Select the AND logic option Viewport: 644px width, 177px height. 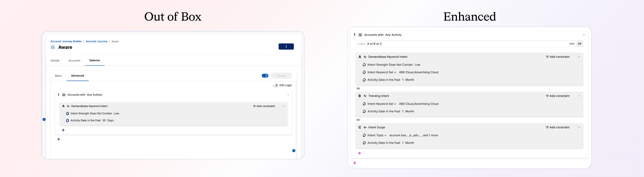572,44
